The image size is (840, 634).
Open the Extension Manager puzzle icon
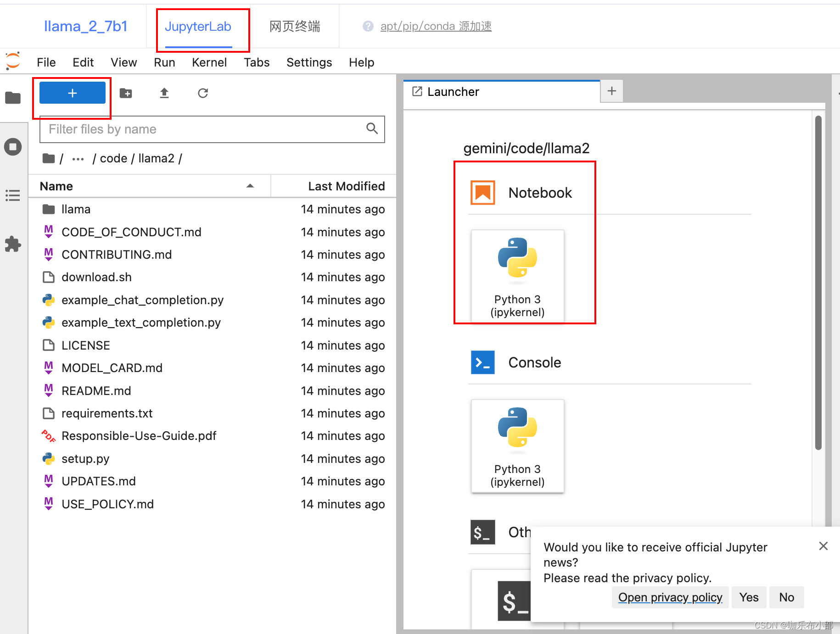(x=13, y=244)
